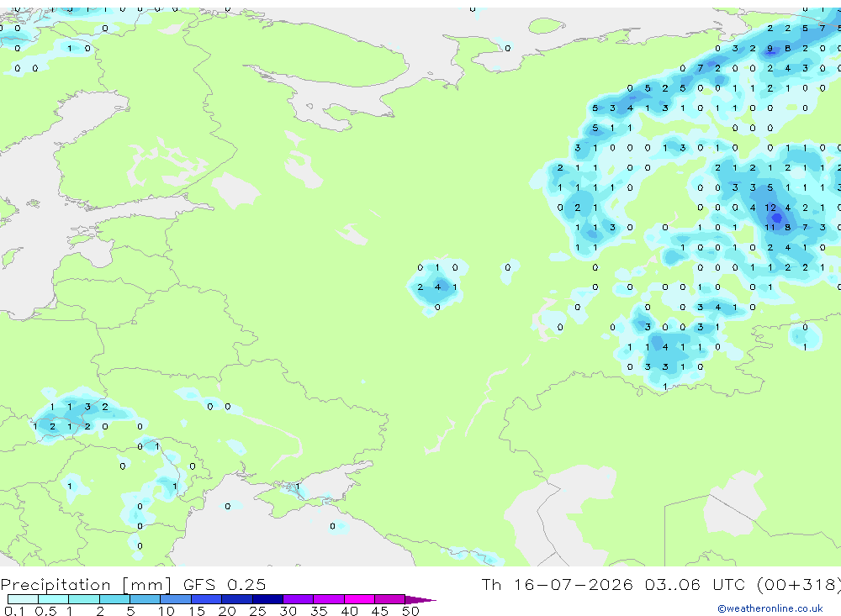
Task: Click the legend tick label '0.5'
Action: click(45, 611)
